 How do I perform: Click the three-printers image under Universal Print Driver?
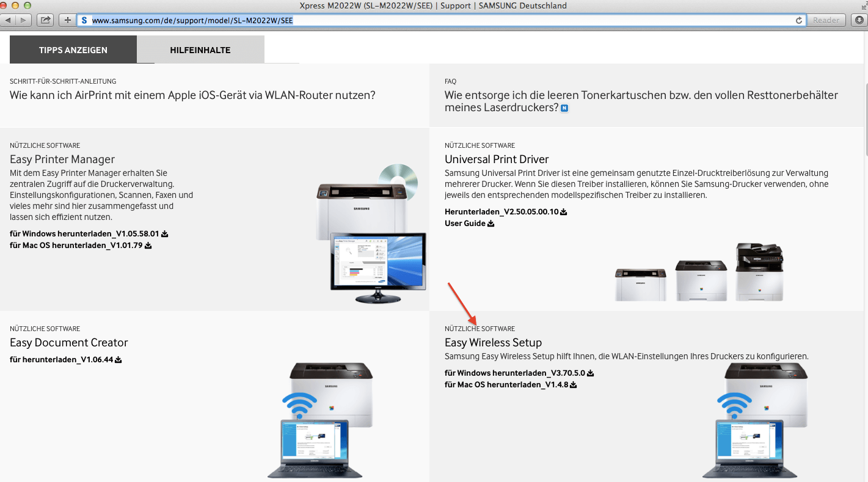pyautogui.click(x=699, y=272)
